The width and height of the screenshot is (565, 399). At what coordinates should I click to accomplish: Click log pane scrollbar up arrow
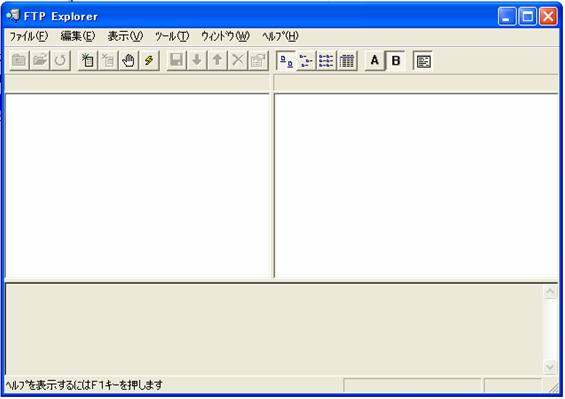(x=550, y=291)
